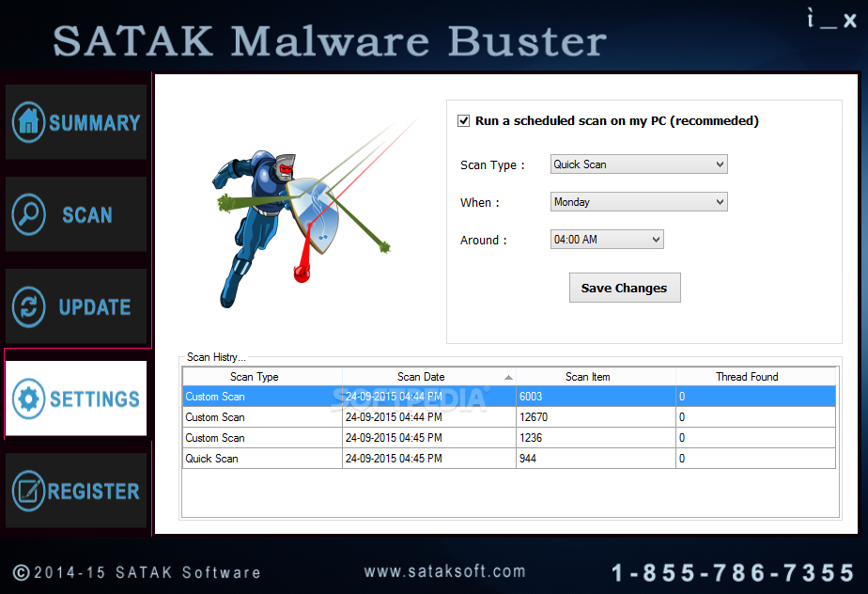
Task: Select the Quick Scan history row
Action: 509,459
